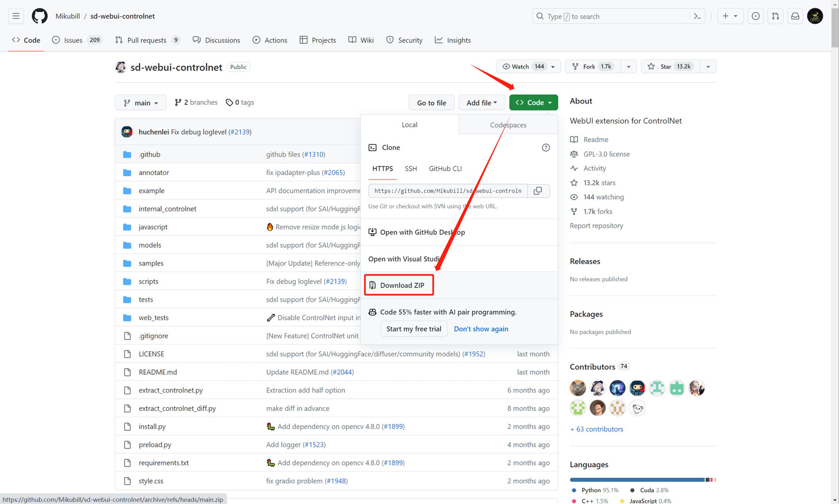Open the issues shortcut icon in header
Screen dimensions: 839x504
[x=756, y=16]
